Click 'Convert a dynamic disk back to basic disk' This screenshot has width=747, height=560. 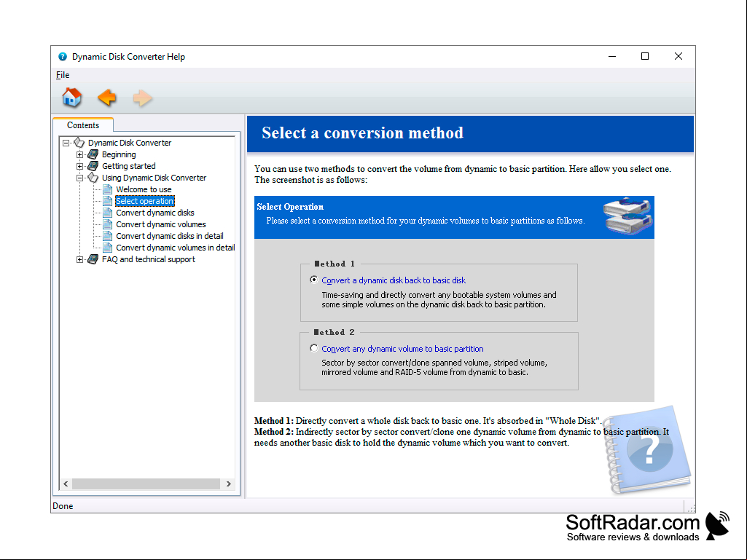(x=394, y=280)
